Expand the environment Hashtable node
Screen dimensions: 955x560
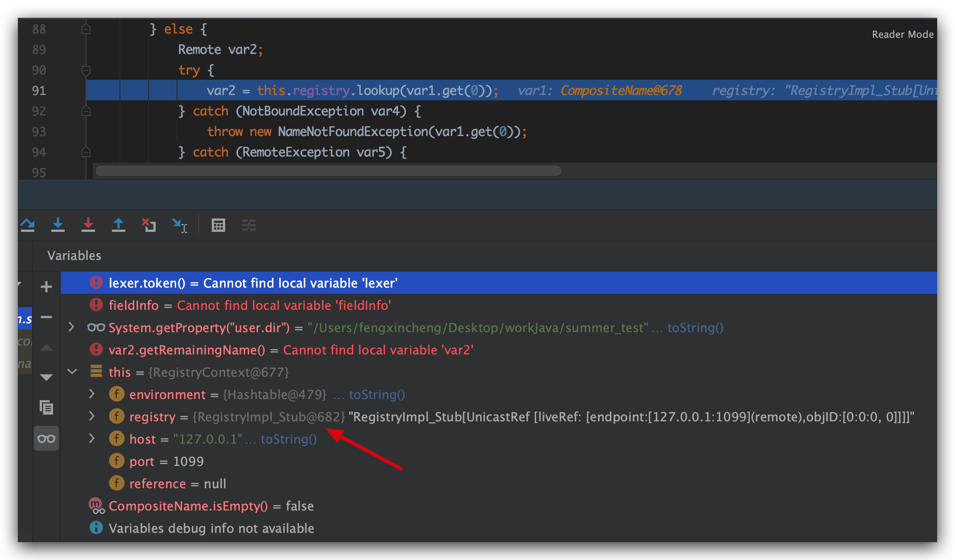[x=92, y=394]
